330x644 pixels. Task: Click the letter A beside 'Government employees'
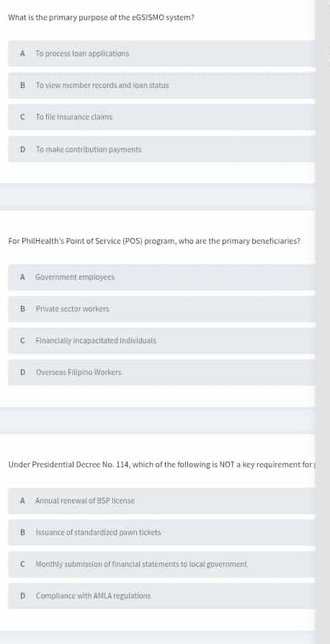click(23, 277)
